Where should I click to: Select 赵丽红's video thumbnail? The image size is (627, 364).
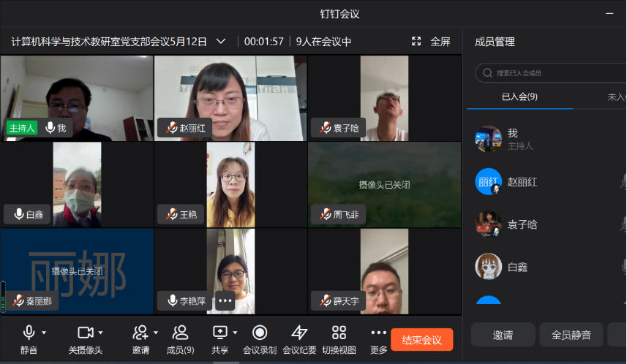click(230, 98)
